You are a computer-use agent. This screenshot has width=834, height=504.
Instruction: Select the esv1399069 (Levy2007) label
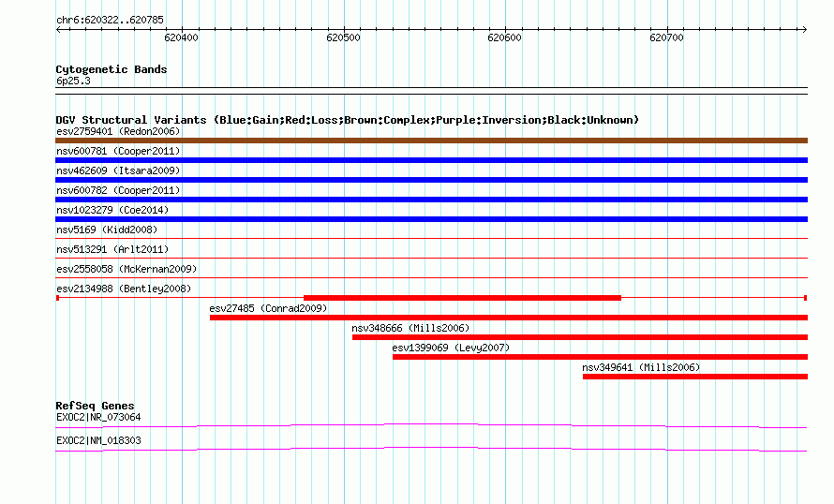tap(451, 348)
